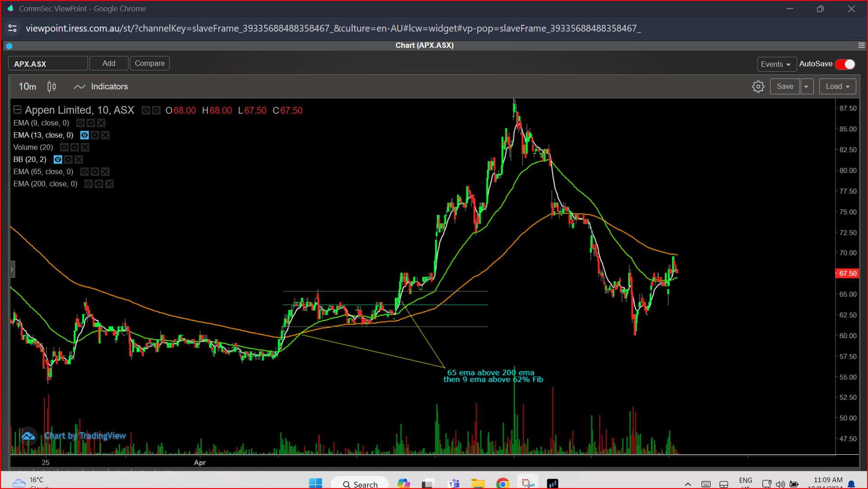Open settings for EMA (13, close, 0)
This screenshot has height=489, width=868.
(x=95, y=135)
